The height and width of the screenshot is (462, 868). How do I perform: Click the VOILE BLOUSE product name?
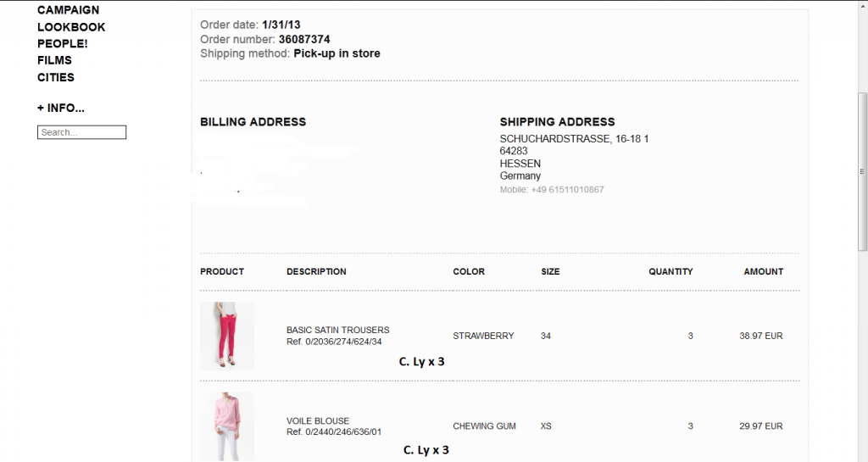pyautogui.click(x=318, y=420)
